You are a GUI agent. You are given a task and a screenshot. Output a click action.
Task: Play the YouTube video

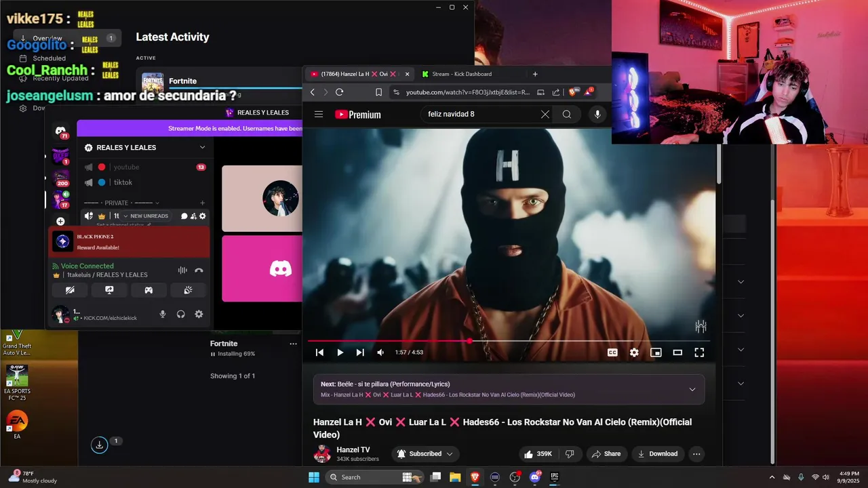tap(340, 352)
